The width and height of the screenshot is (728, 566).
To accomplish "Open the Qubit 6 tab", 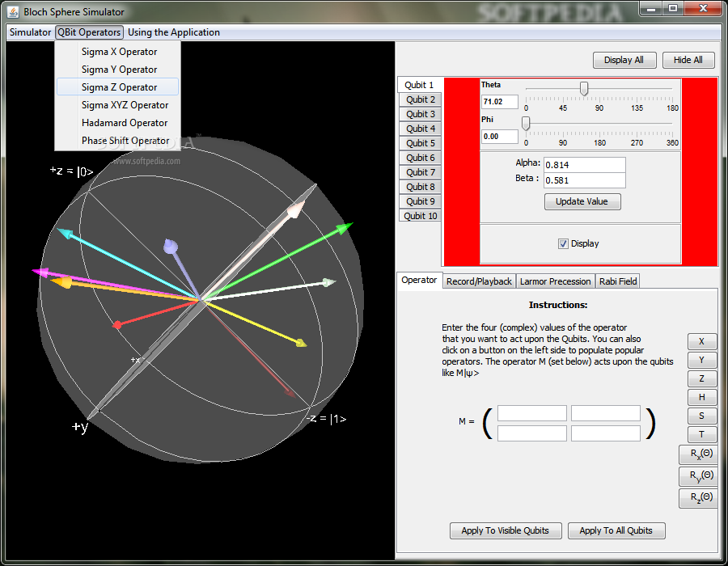I will 420,158.
